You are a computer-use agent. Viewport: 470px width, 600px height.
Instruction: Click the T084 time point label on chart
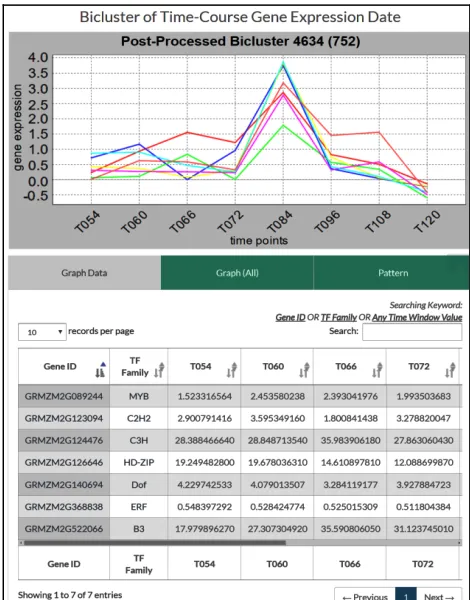tap(279, 222)
